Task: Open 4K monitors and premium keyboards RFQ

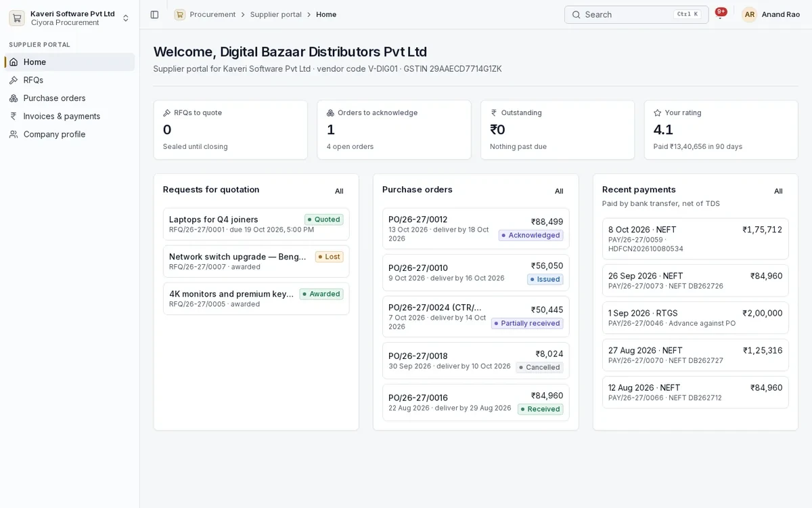Action: [x=256, y=299]
